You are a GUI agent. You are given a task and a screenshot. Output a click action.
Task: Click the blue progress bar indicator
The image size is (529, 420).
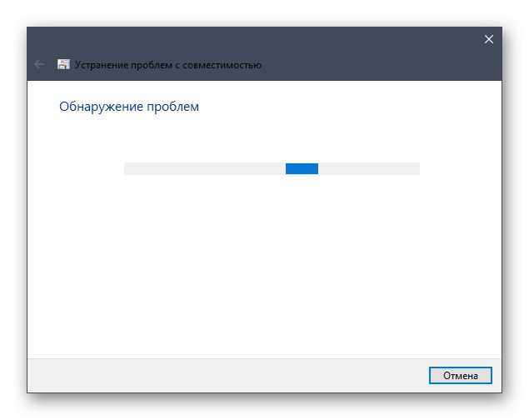point(302,168)
